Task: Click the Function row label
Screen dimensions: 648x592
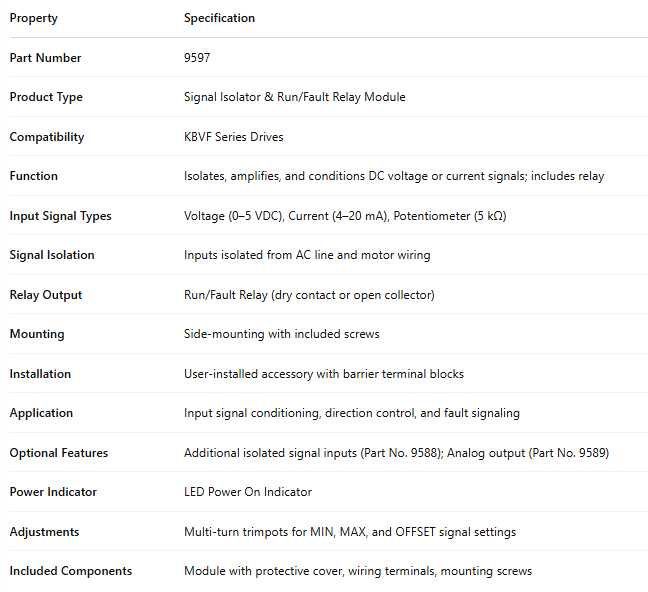Action: pyautogui.click(x=34, y=176)
